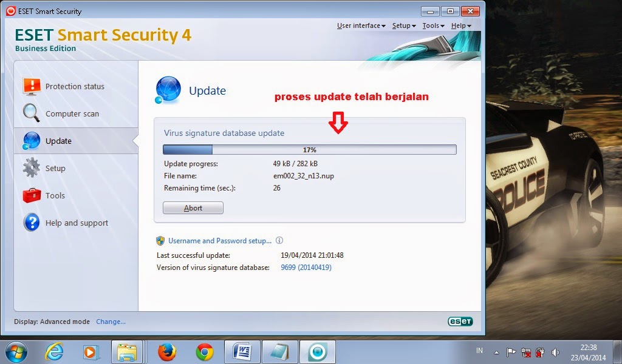622x364 pixels.
Task: Open the Tools dropdown in top menu
Action: 433,25
